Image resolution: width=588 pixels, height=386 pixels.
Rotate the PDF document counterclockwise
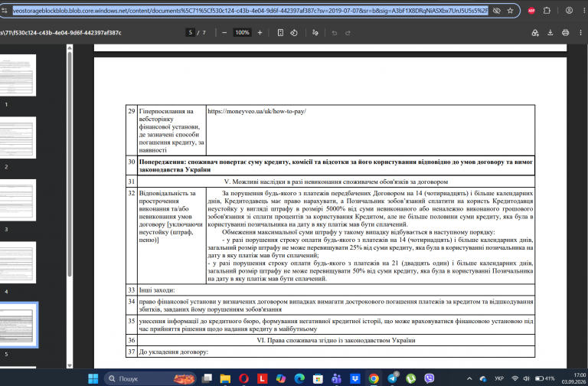point(294,33)
